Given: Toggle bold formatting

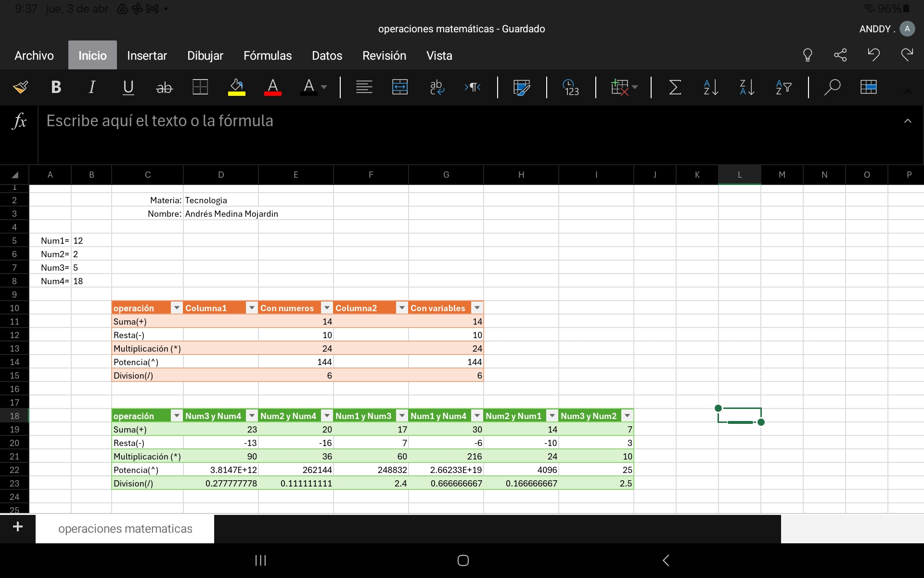Looking at the screenshot, I should 56,87.
